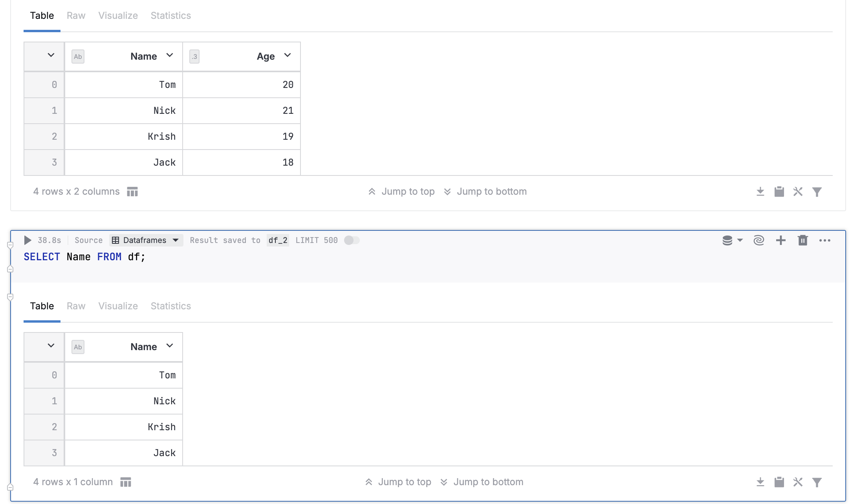This screenshot has height=504, width=850.
Task: Open the filter icon on the results table
Action: (817, 482)
